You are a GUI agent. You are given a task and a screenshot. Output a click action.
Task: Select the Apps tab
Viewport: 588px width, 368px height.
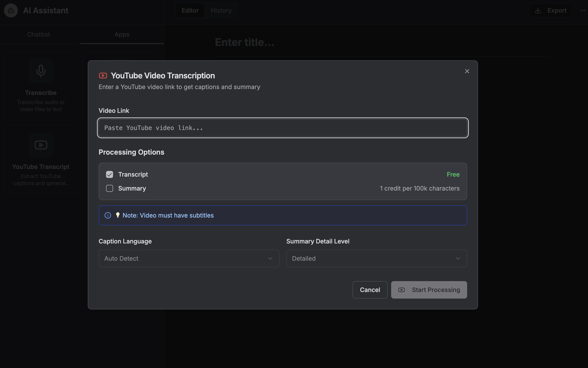click(122, 34)
